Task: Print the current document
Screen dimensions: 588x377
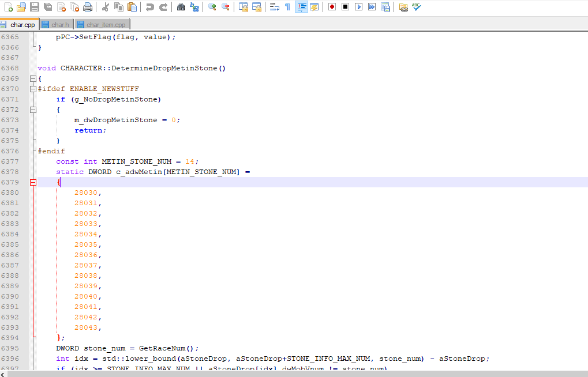Action: coord(87,7)
